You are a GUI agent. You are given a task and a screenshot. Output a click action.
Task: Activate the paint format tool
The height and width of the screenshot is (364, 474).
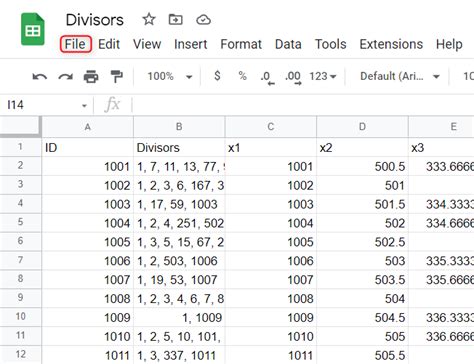click(116, 77)
